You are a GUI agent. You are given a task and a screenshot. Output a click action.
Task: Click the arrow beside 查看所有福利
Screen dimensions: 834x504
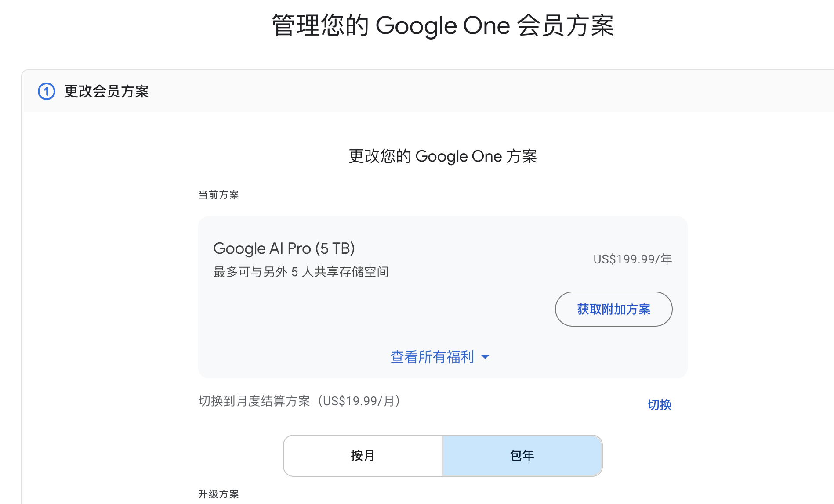pyautogui.click(x=485, y=357)
